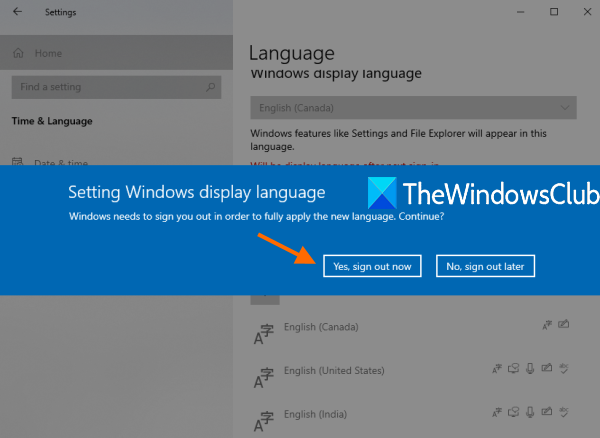Viewport: 600px width, 438px height.
Task: Open the Date & time settings page
Action: coord(61,163)
